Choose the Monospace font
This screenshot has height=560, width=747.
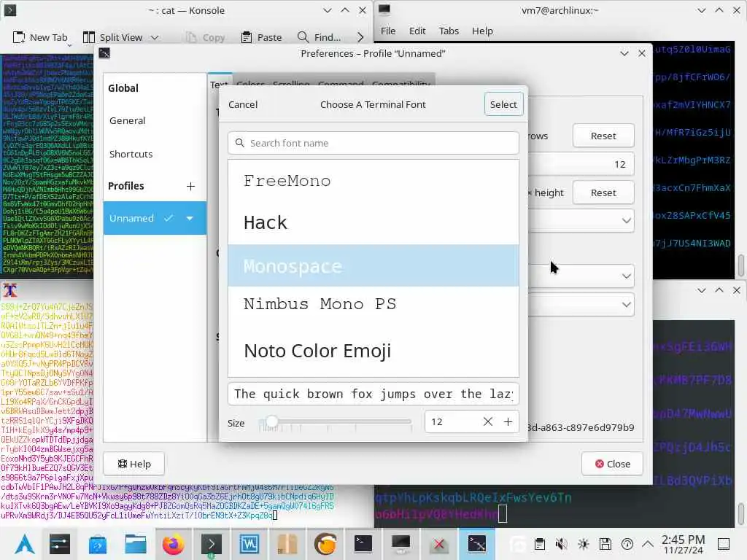(x=373, y=265)
